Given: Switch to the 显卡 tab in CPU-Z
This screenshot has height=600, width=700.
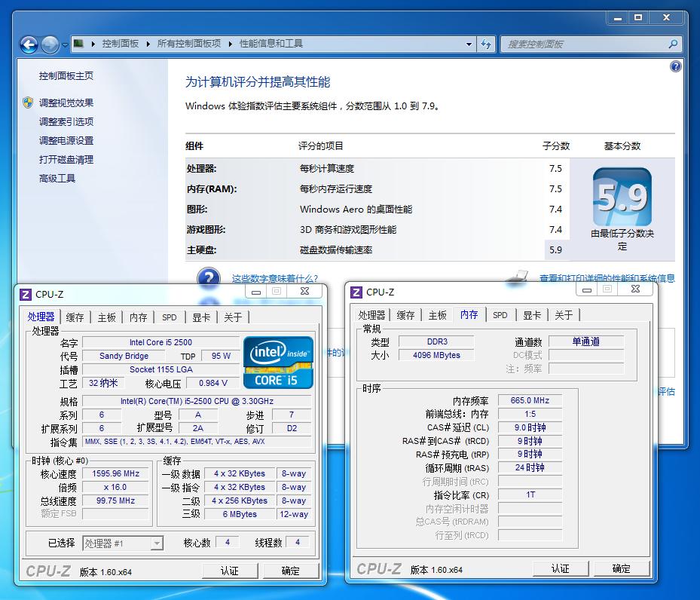Looking at the screenshot, I should pos(531,315).
